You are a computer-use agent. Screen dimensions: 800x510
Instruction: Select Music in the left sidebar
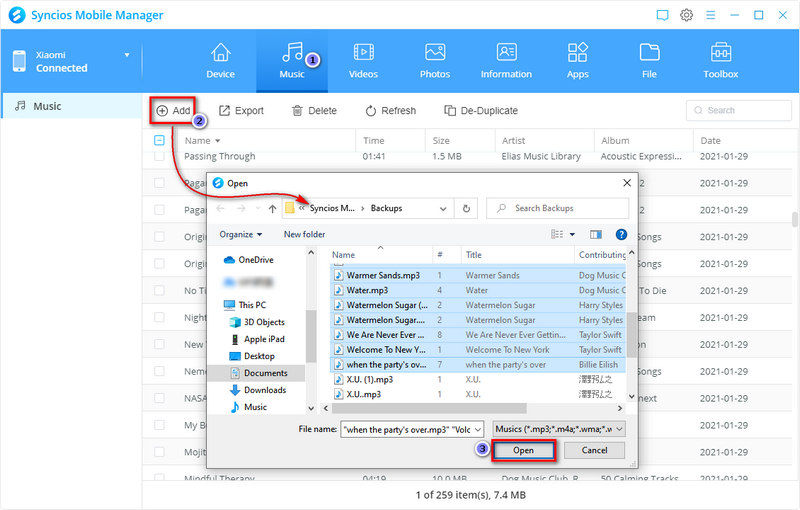[x=71, y=106]
